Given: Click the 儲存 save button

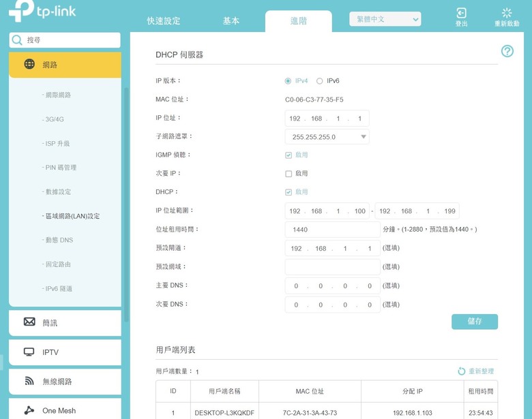Looking at the screenshot, I should point(475,322).
